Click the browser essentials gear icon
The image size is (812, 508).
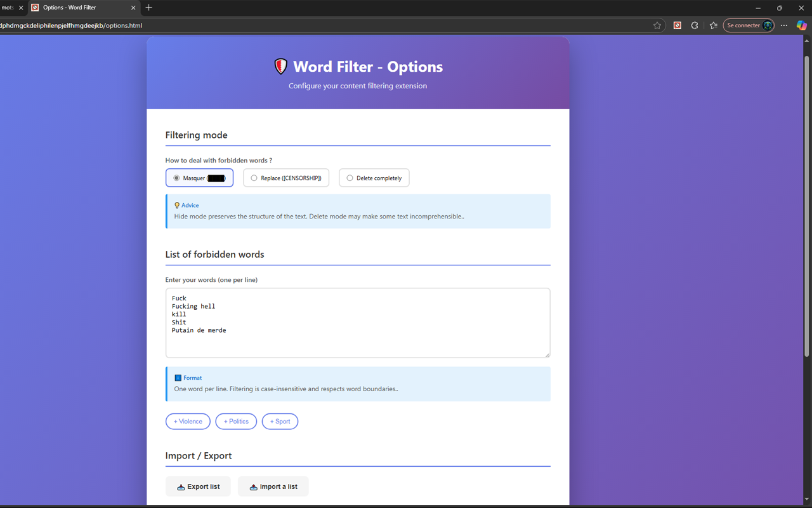click(x=694, y=25)
